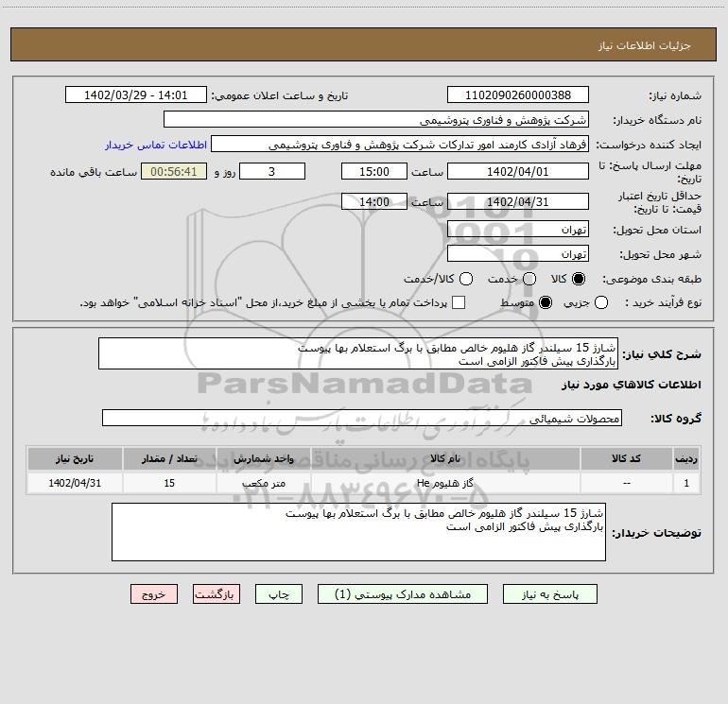Image resolution: width=728 pixels, height=704 pixels.
Task: Click the گروه کالا field محصولات شیمیائی
Action: tap(362, 418)
